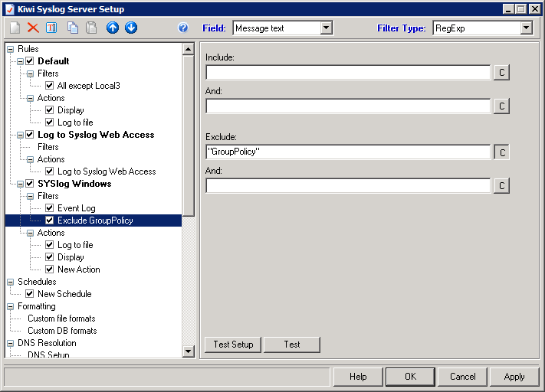Toggle Display action under Default
The width and height of the screenshot is (545, 392).
coord(49,110)
